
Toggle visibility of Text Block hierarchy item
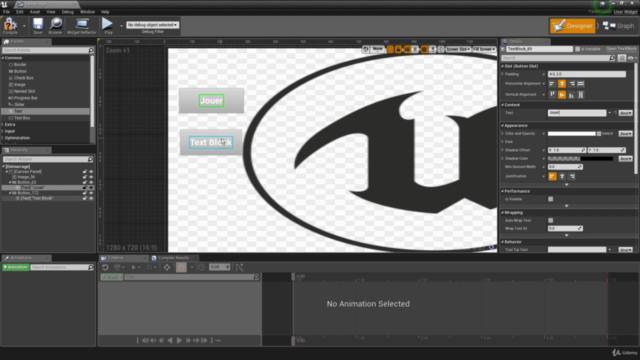click(x=91, y=198)
